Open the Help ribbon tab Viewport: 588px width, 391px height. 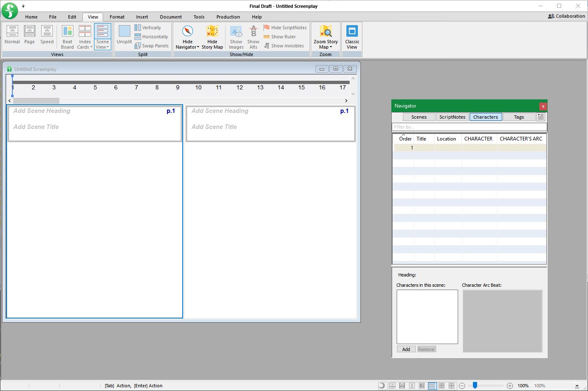click(x=256, y=17)
